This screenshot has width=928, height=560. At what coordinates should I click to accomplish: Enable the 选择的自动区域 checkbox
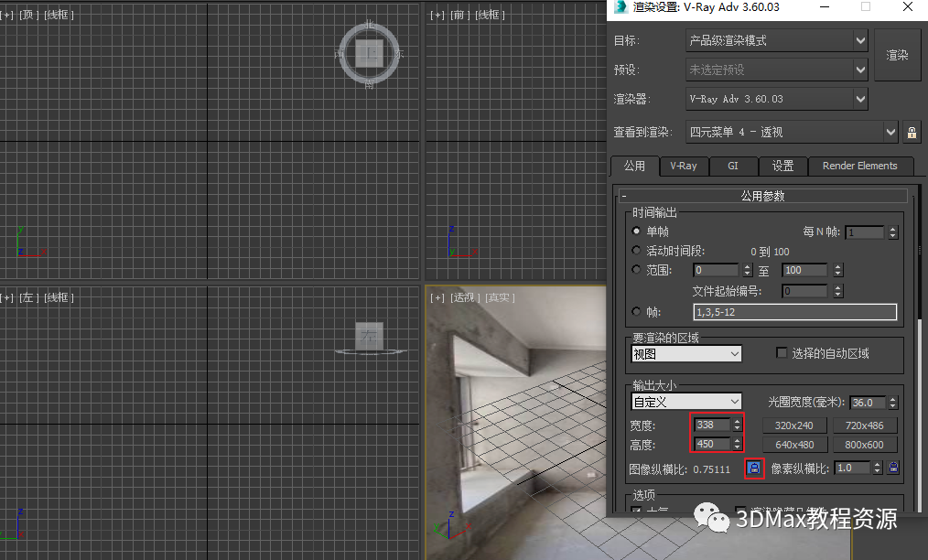tap(782, 353)
